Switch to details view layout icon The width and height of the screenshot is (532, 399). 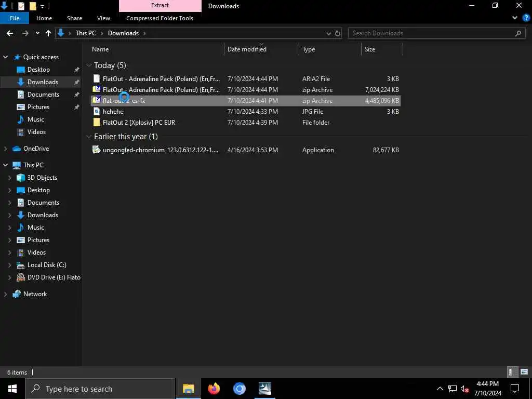click(x=511, y=372)
